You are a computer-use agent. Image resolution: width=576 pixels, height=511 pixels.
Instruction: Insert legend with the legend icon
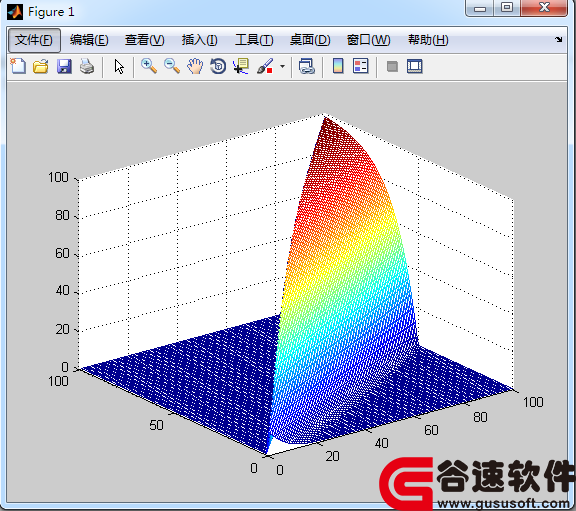coord(360,66)
